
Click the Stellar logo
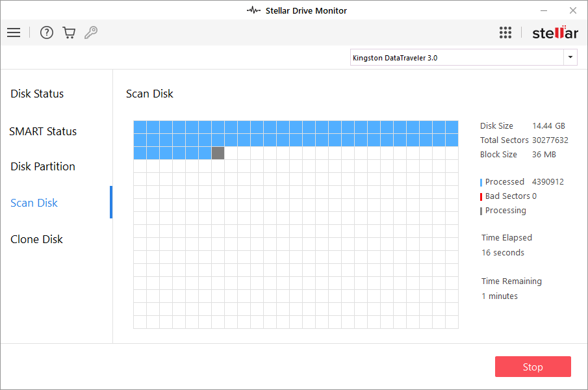(x=554, y=32)
